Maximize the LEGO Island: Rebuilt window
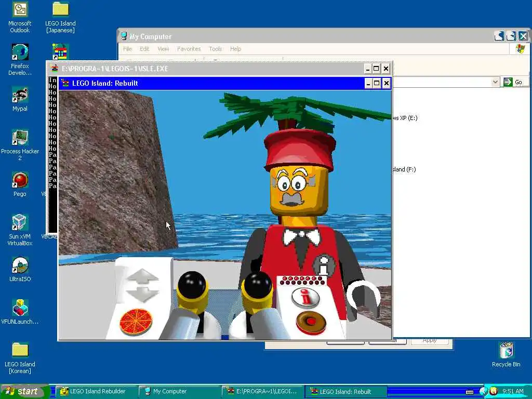Viewport: 532px width, 399px height. (x=377, y=83)
